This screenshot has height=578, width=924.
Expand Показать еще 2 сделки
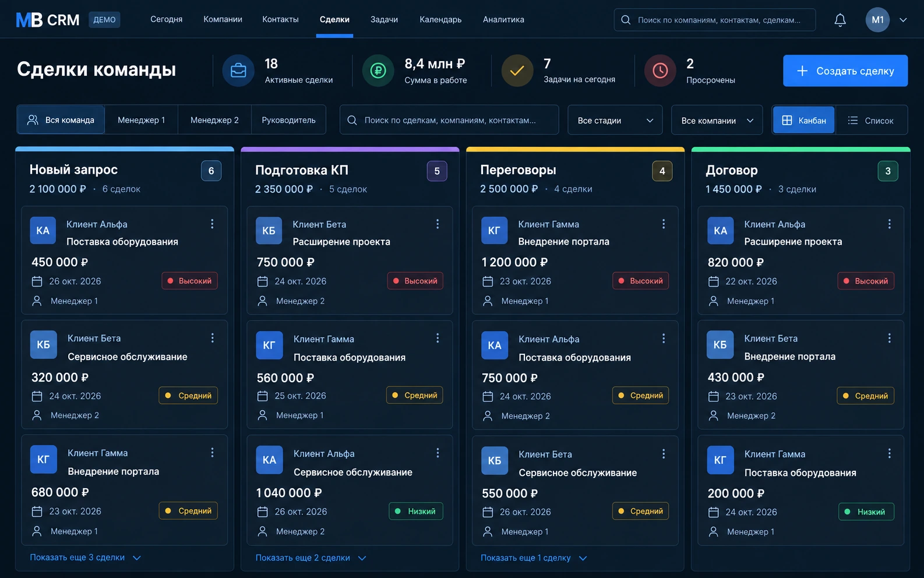coord(311,558)
